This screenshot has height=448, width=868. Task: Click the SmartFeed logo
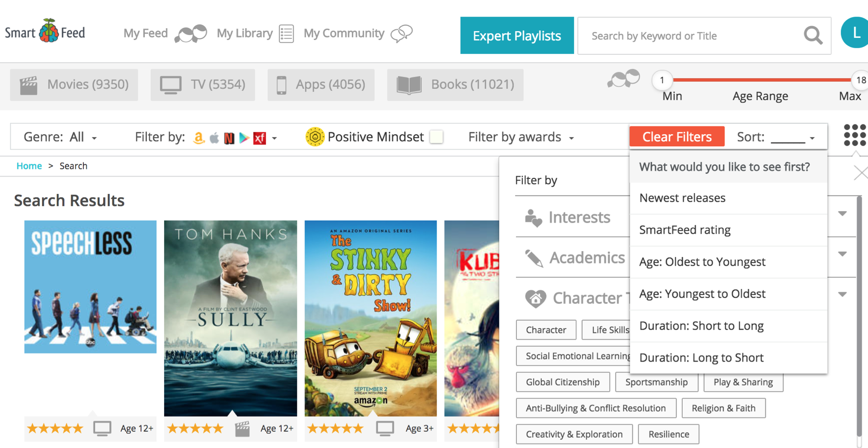(x=45, y=32)
